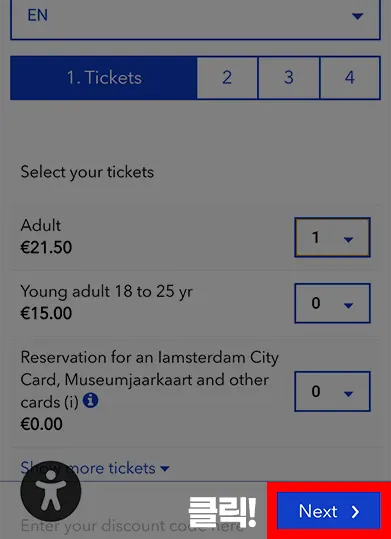
Task: Click the Young adult 18 to 25 yr label
Action: click(107, 292)
